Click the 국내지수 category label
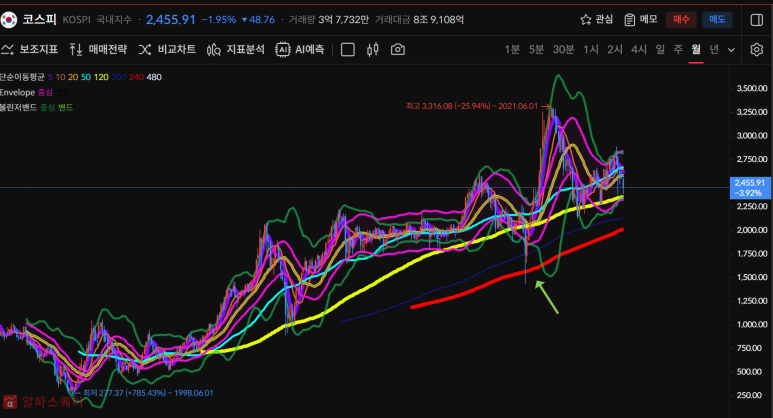Viewport: 773px width, 418px height. click(114, 20)
